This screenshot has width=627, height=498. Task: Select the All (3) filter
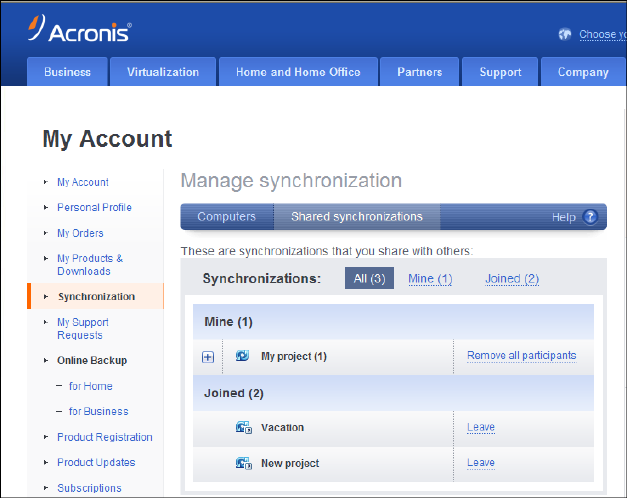pos(369,278)
